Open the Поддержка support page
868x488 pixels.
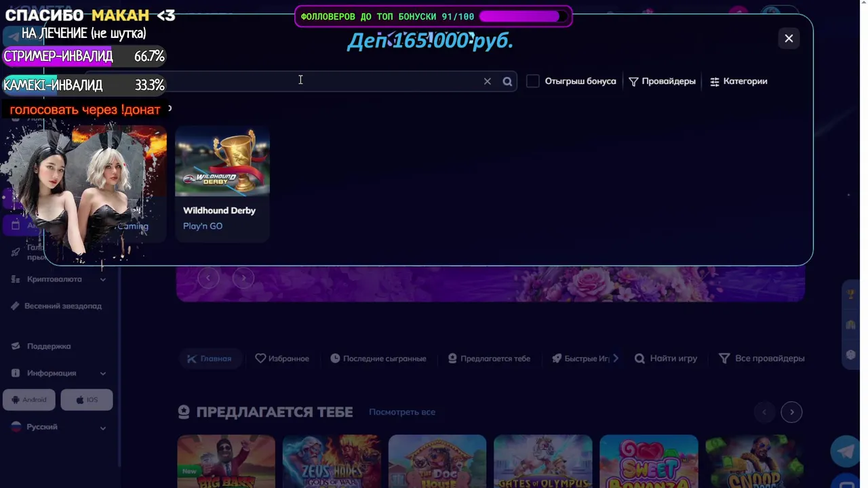click(49, 346)
